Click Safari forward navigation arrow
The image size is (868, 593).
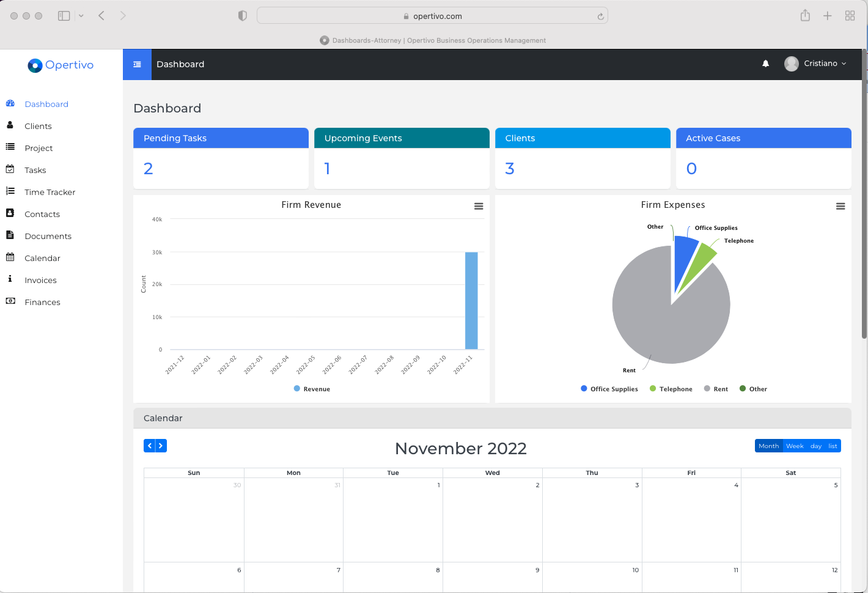123,16
